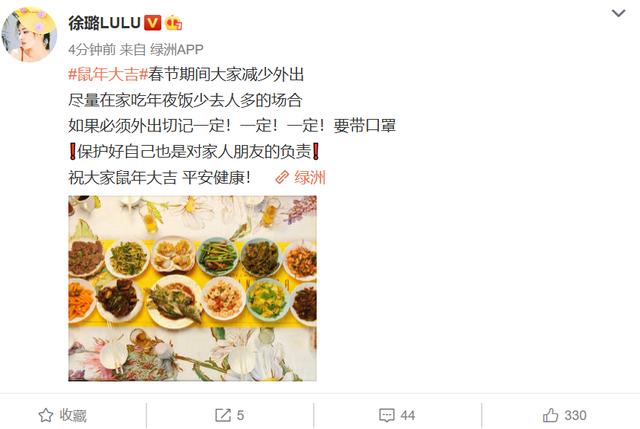Toggle like on post with 330 likes
The width and height of the screenshot is (640, 429).
coord(565,416)
